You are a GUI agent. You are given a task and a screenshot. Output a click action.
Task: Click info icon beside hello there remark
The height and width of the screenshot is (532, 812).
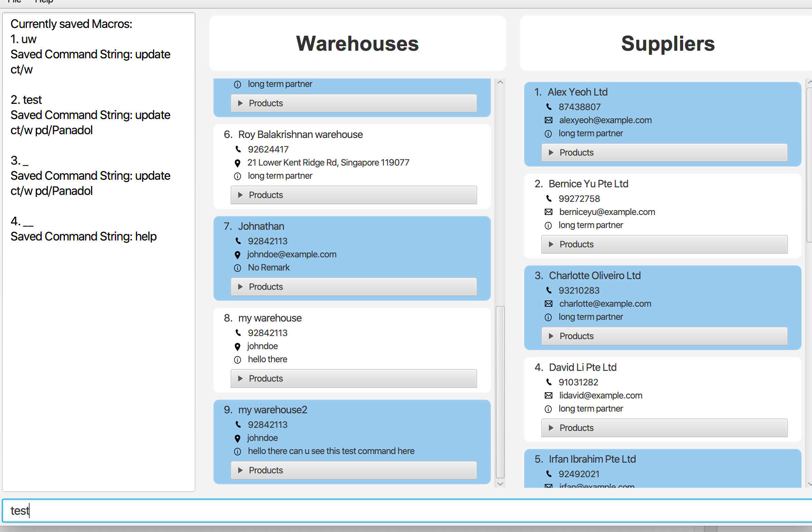238,359
